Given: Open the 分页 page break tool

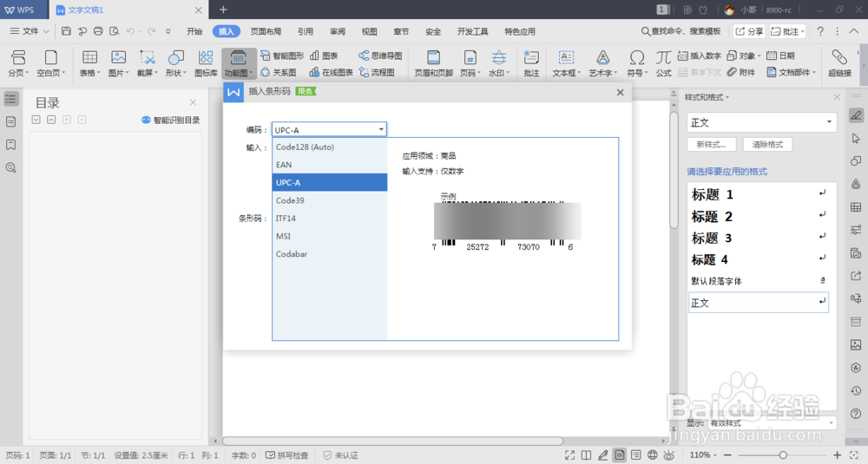Looking at the screenshot, I should (x=18, y=63).
